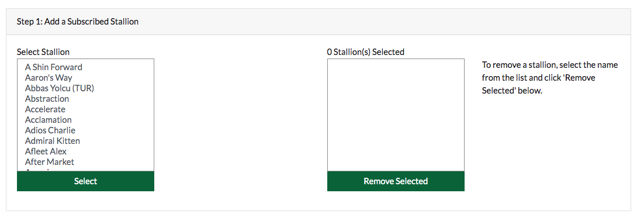Click the Remove Selected button
The height and width of the screenshot is (217, 644).
tap(396, 181)
